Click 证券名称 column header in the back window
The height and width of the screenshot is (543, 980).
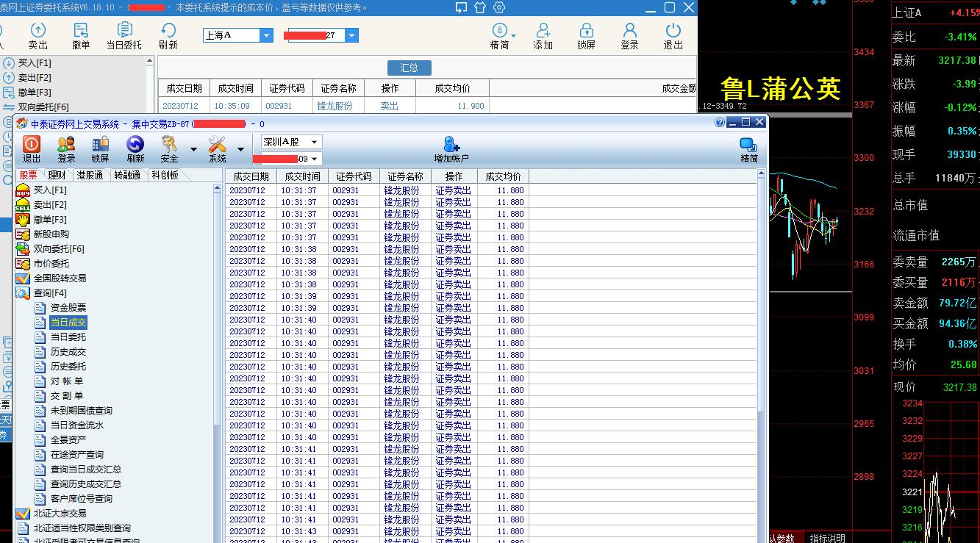tap(338, 88)
